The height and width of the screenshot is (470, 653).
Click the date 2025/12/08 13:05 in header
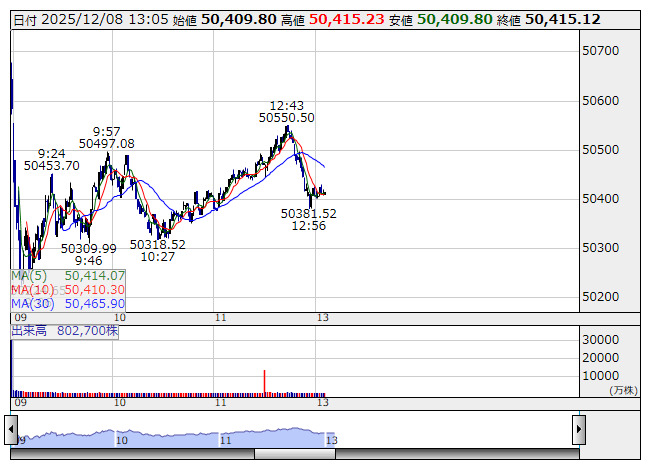(x=105, y=20)
